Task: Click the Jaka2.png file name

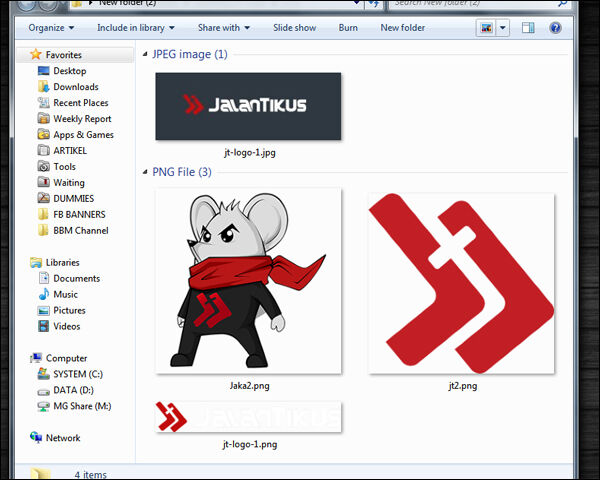Action: [249, 386]
